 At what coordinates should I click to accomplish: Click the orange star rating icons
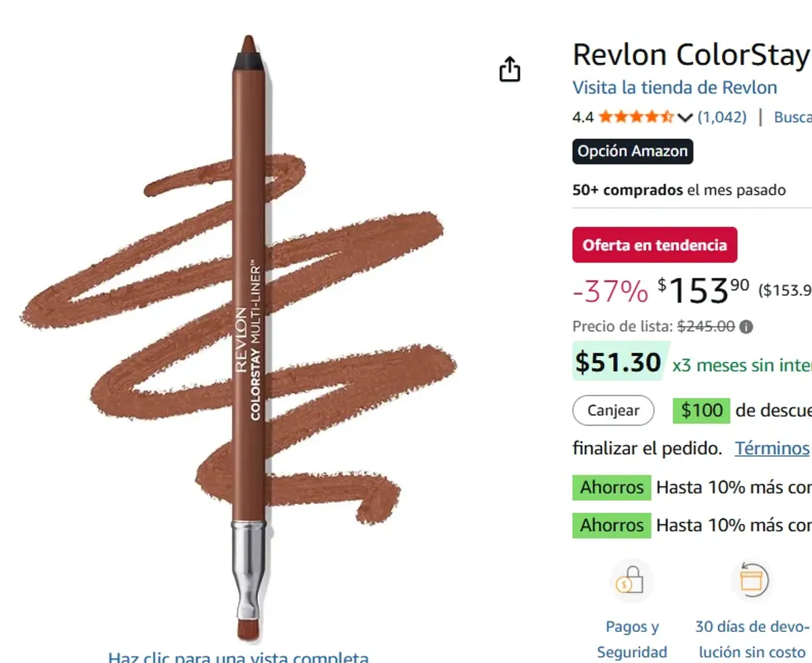tap(635, 117)
